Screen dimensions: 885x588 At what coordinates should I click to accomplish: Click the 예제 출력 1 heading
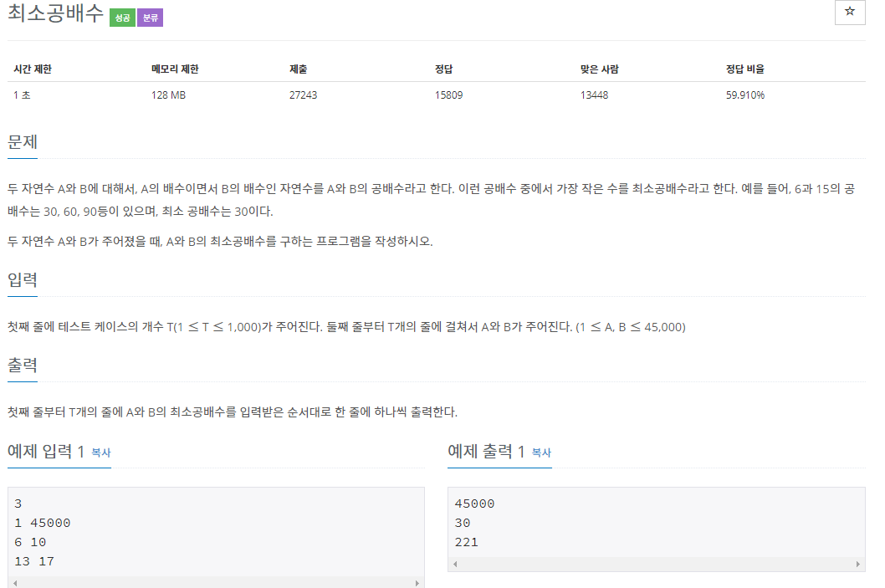486,452
